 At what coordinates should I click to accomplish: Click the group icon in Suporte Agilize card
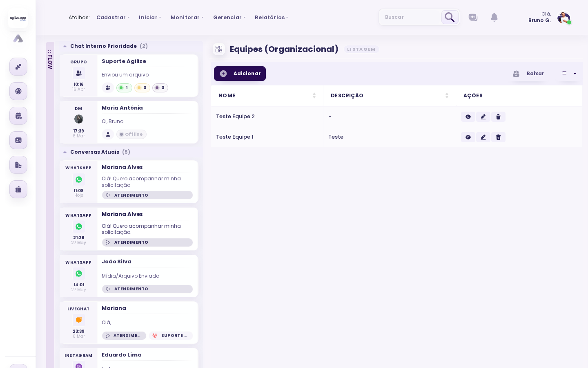click(x=79, y=73)
